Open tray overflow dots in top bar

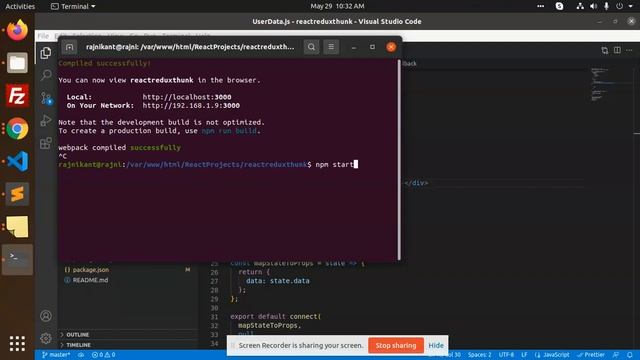[x=540, y=6]
